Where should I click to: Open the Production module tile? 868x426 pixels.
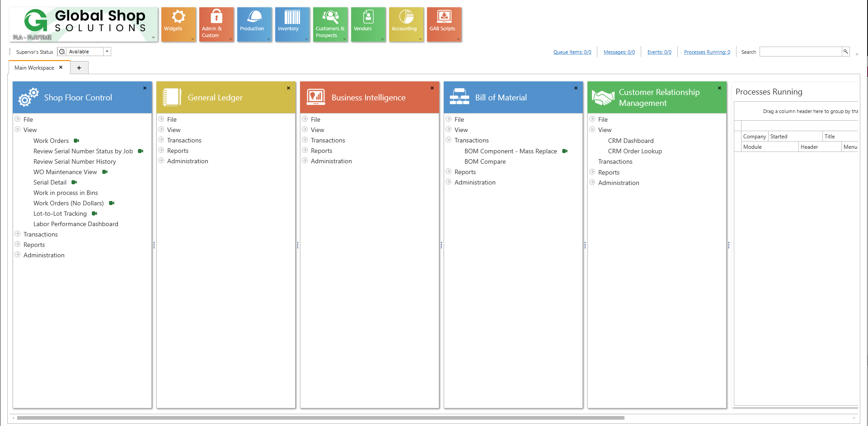pos(254,24)
